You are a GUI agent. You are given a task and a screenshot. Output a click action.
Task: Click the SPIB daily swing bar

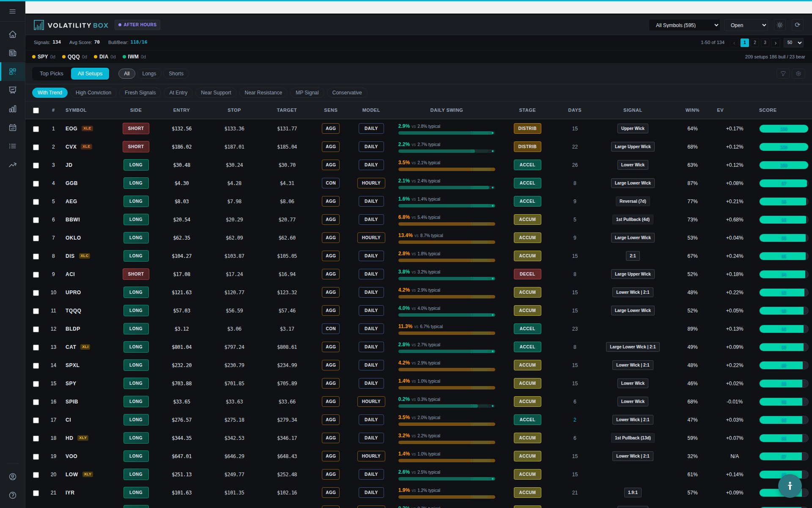click(x=447, y=406)
